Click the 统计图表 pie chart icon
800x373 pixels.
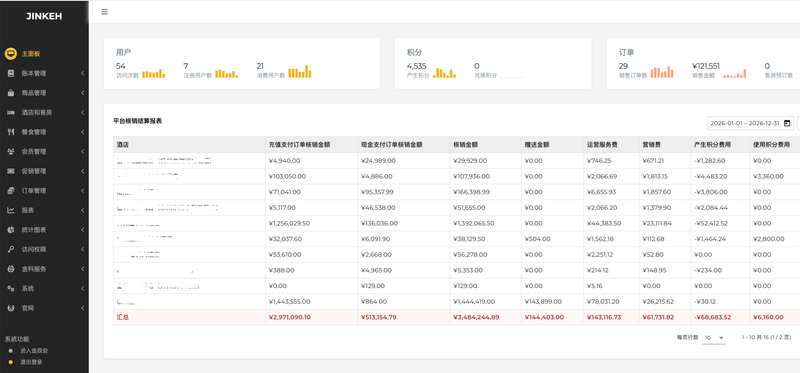pyautogui.click(x=11, y=230)
